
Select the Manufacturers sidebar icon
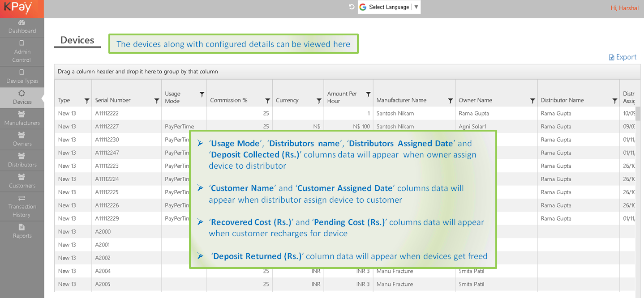tap(21, 114)
